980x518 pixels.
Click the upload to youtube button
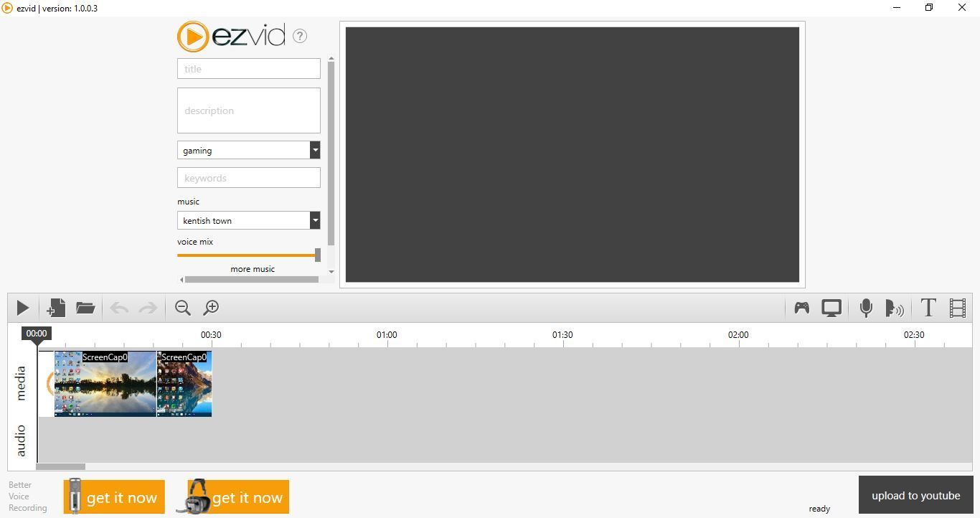click(x=915, y=495)
